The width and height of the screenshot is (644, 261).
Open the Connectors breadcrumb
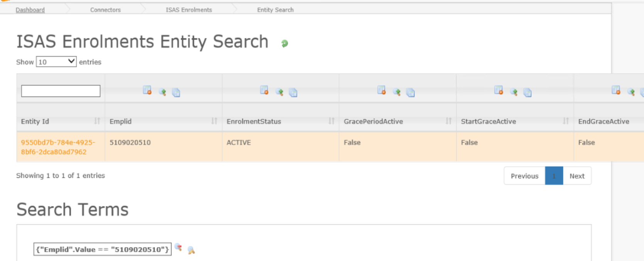105,10
